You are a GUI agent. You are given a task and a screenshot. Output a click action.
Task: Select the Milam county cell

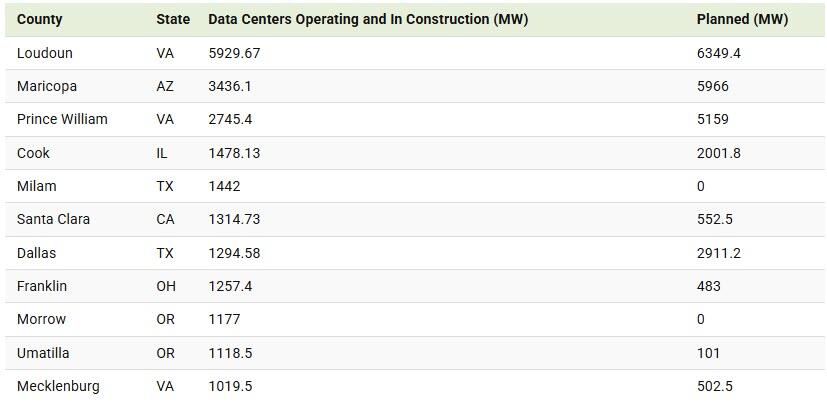(x=37, y=186)
